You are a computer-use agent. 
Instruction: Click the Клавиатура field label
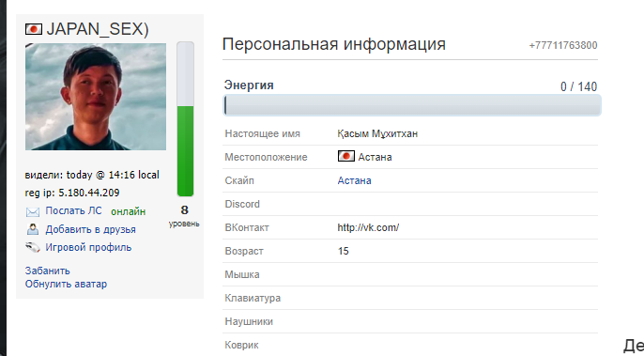253,298
